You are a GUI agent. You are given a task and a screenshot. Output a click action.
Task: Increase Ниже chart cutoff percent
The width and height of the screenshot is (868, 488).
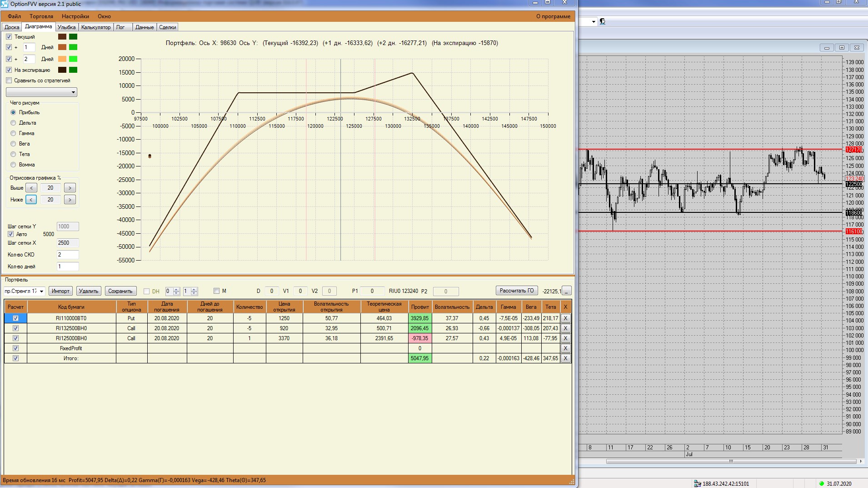70,200
